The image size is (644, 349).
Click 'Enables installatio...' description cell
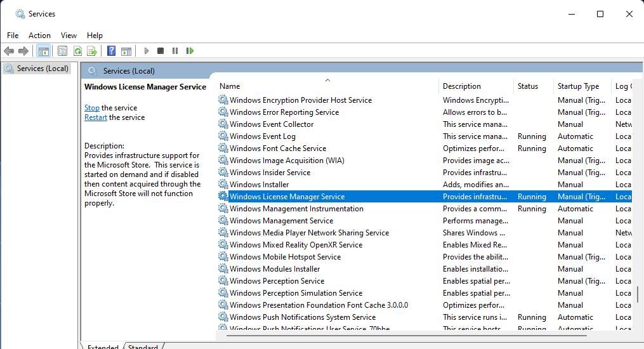475,269
